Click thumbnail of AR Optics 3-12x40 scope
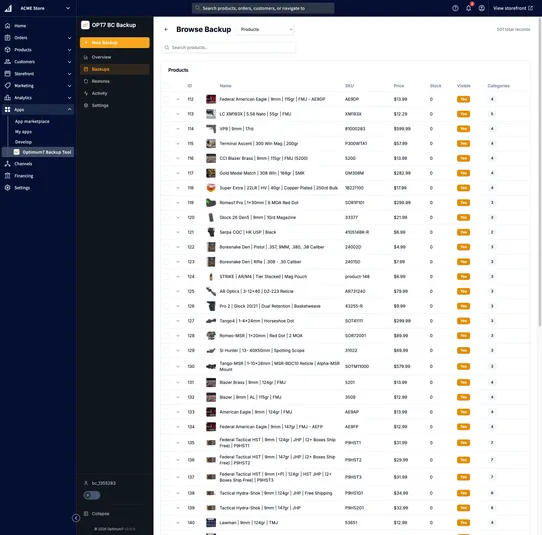542x535 pixels. click(x=211, y=291)
